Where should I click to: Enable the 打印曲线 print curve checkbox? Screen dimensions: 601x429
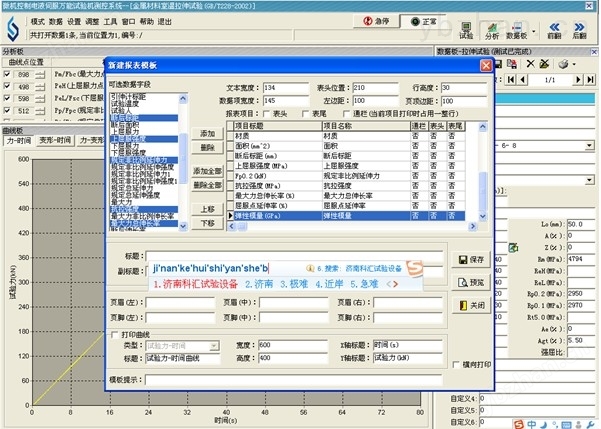(x=113, y=333)
